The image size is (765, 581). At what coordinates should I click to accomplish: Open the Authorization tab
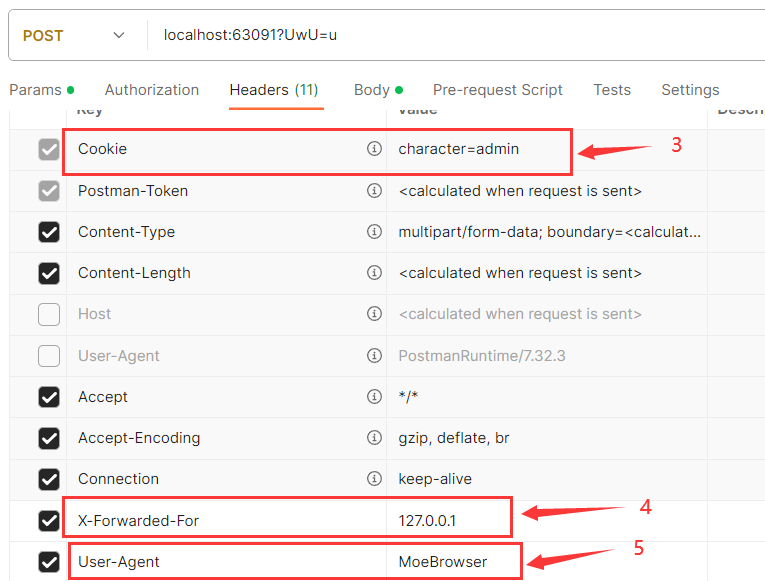tap(152, 90)
